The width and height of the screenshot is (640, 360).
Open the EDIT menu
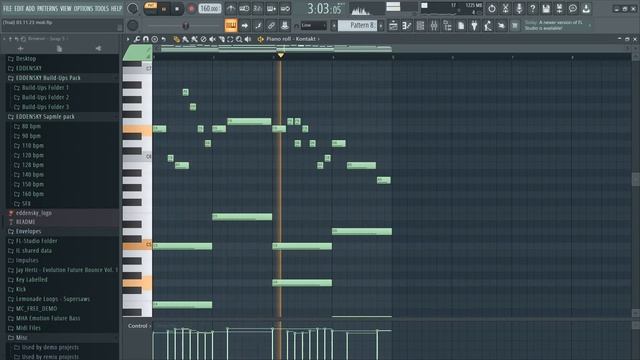[19, 9]
